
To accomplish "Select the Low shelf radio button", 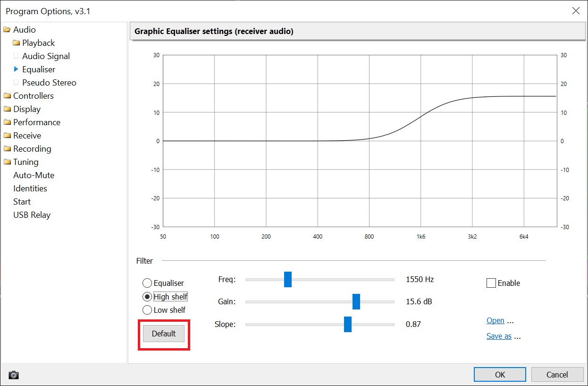I will [x=147, y=310].
